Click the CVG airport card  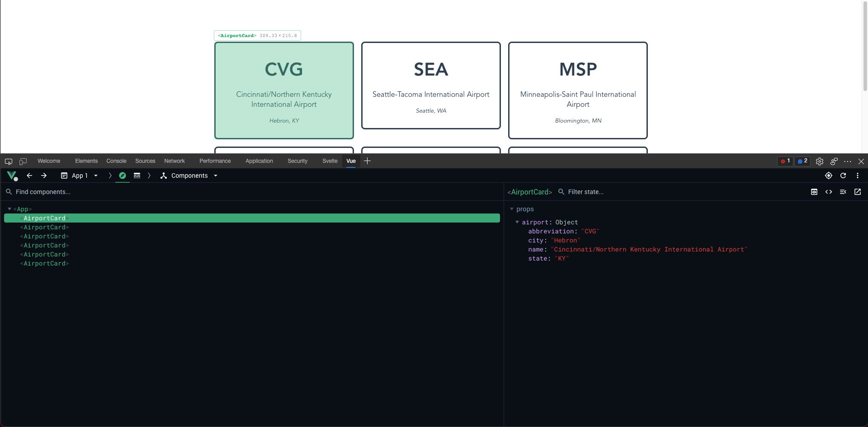tap(284, 90)
